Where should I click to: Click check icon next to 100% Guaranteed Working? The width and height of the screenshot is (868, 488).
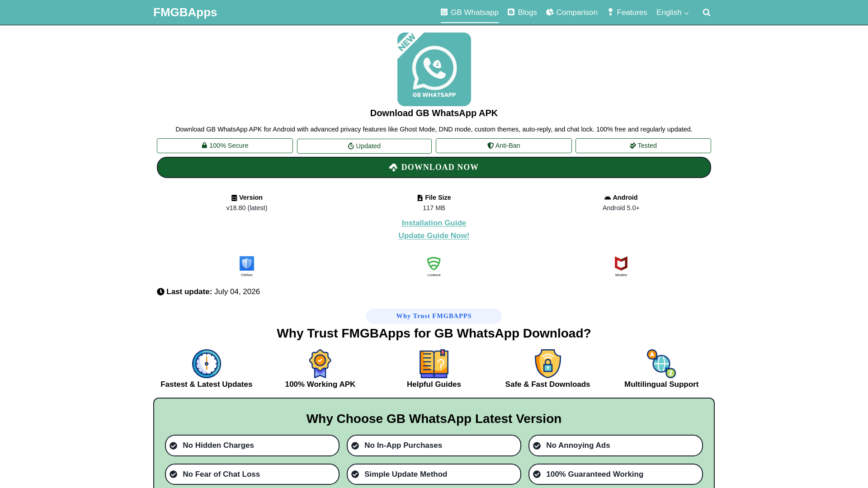[537, 474]
